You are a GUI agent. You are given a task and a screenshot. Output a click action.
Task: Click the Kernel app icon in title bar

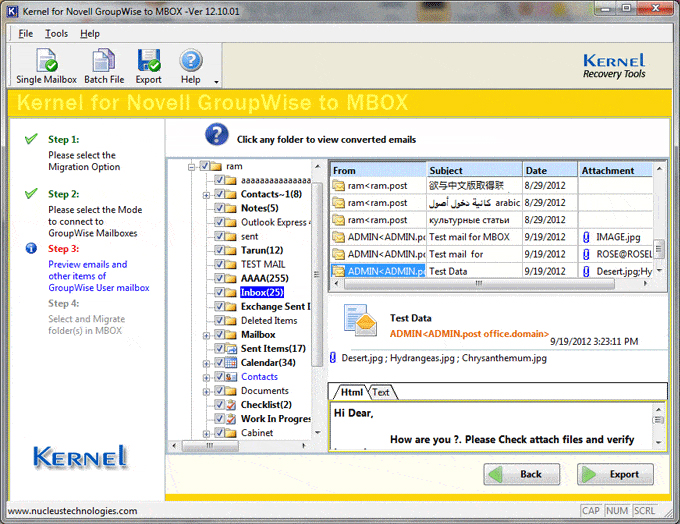[12, 11]
